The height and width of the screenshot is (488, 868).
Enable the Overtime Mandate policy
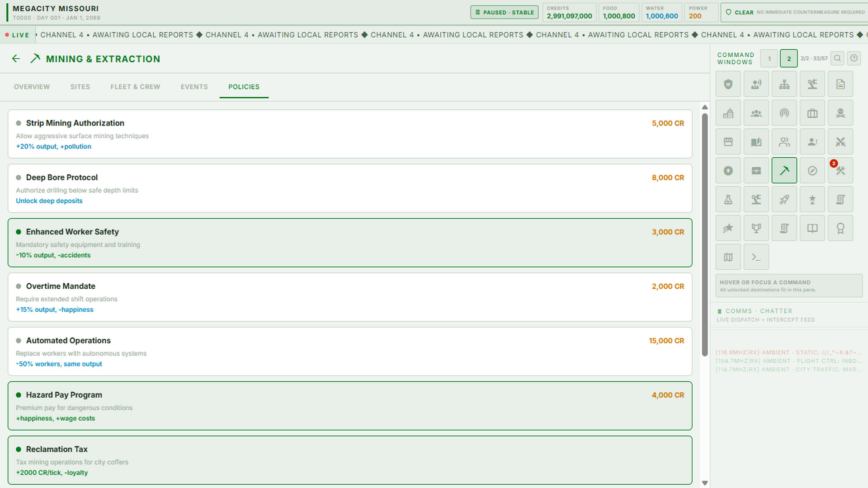pos(350,297)
